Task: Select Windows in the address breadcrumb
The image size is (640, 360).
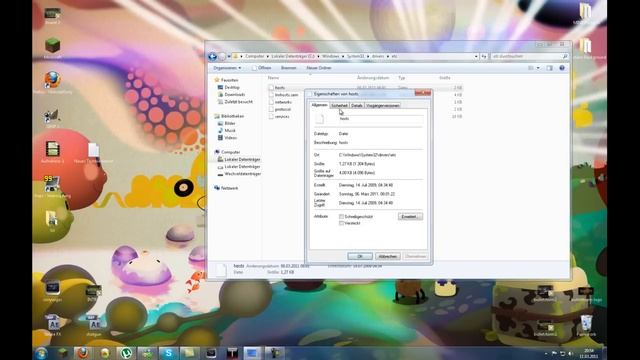Action: tap(330, 56)
